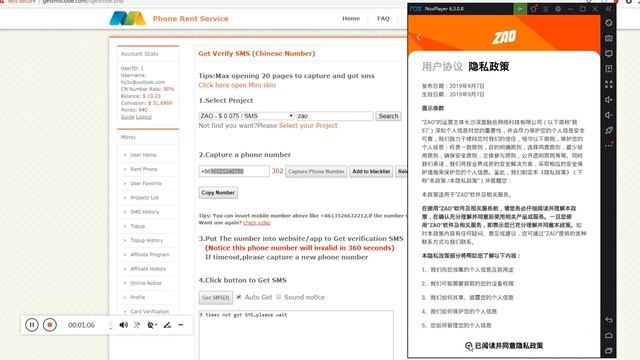Click Android home button in NoxPlayer

(x=609, y=335)
